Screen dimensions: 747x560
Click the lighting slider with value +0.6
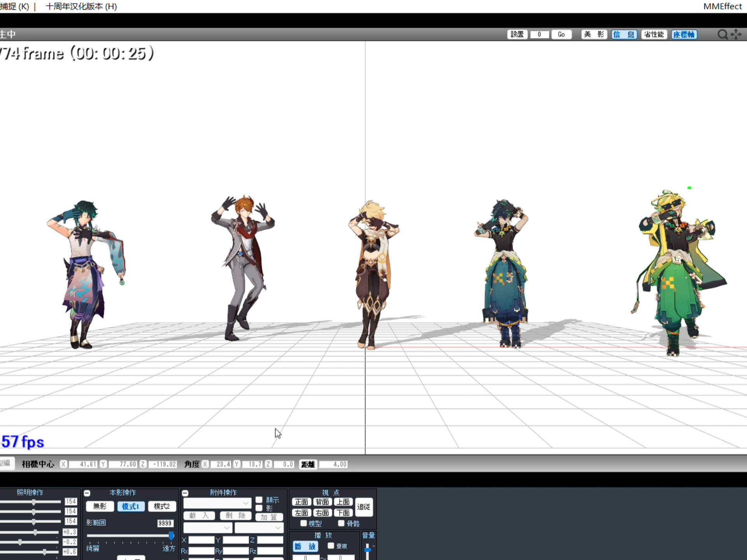(45, 551)
